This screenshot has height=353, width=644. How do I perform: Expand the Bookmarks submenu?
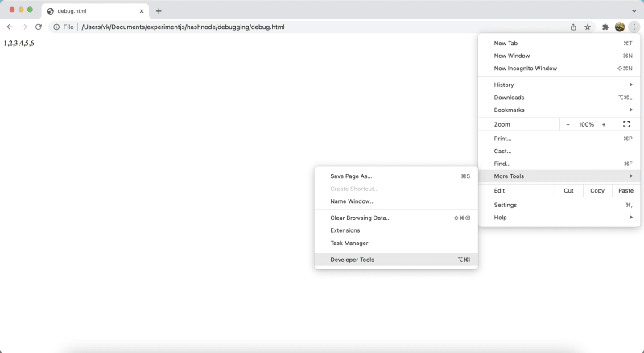tap(559, 110)
